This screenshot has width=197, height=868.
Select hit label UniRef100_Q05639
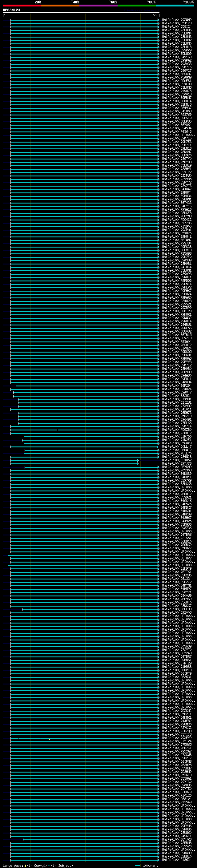pyautogui.click(x=177, y=647)
